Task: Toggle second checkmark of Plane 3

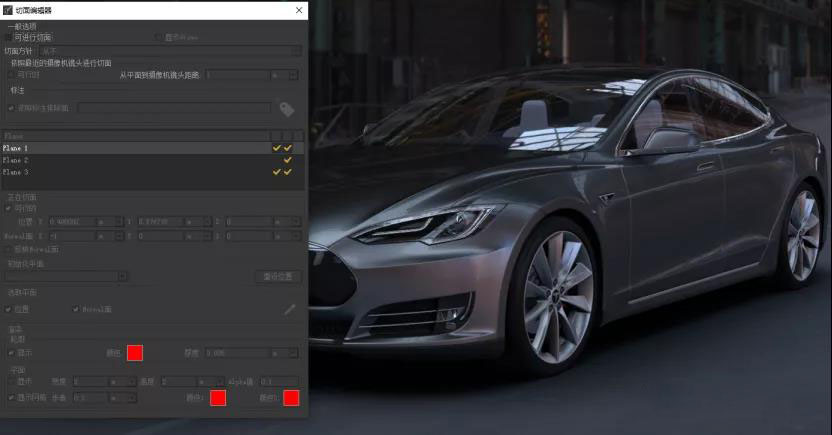Action: tap(288, 172)
